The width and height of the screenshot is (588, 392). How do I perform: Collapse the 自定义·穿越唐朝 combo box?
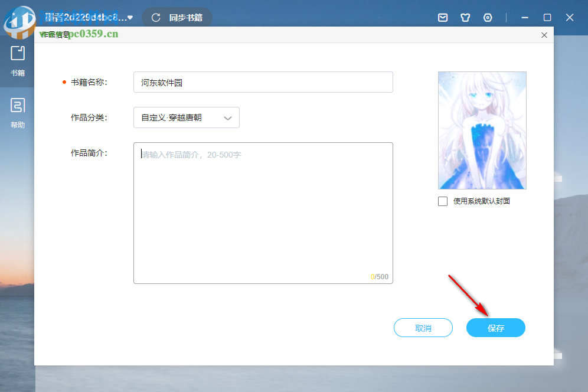[x=227, y=117]
